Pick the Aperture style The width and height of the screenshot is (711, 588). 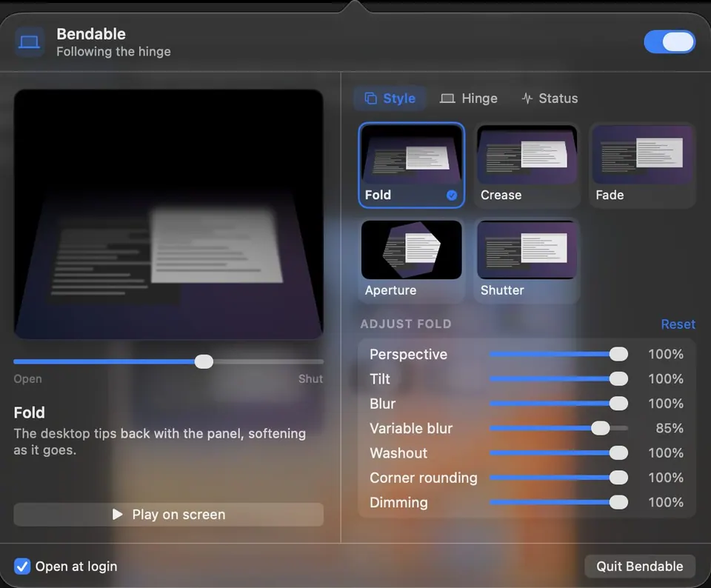(x=411, y=260)
